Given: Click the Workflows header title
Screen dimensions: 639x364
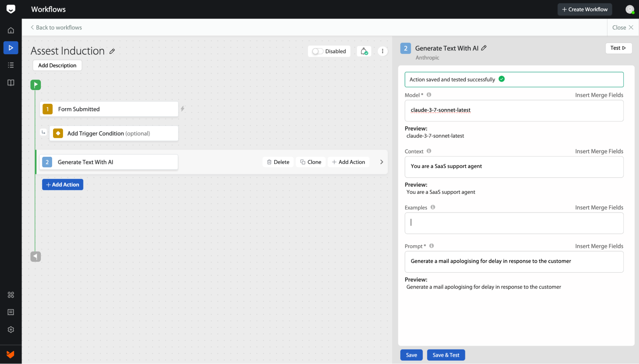Looking at the screenshot, I should (48, 9).
